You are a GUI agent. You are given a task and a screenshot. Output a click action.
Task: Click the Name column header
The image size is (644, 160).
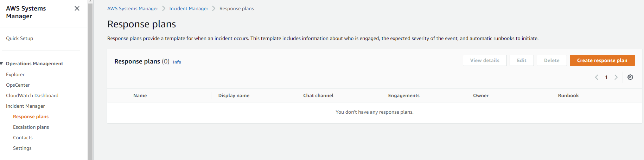coord(140,95)
